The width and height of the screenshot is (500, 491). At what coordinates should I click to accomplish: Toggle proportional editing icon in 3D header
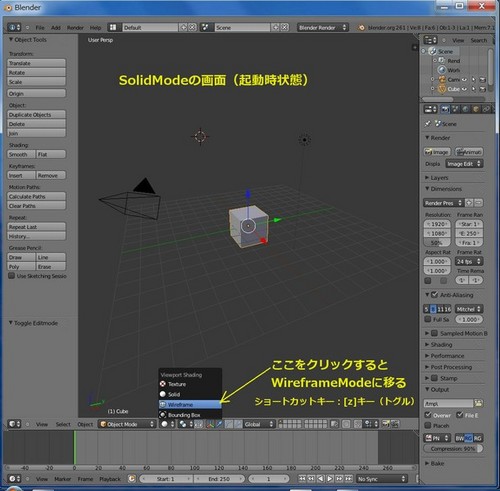click(x=346, y=424)
